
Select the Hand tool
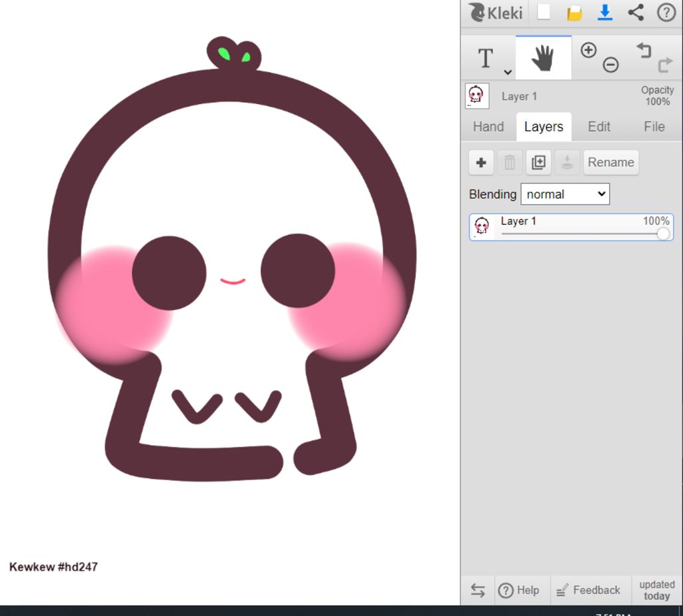[543, 58]
